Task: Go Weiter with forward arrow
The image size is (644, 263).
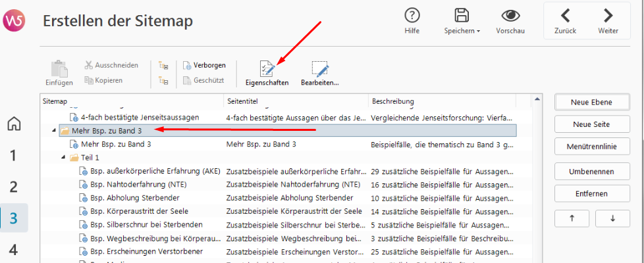Action: (608, 21)
